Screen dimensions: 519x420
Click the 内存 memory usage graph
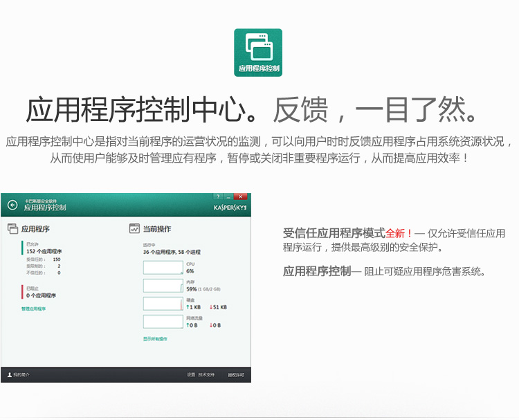point(163,286)
